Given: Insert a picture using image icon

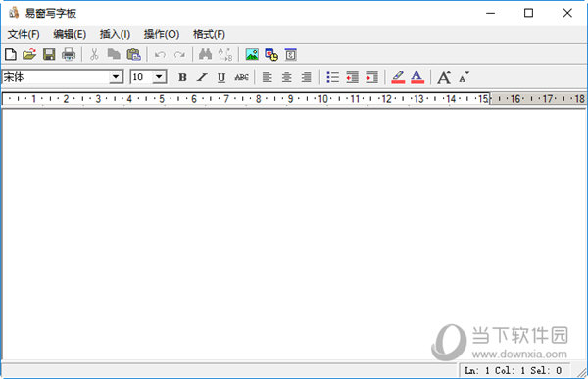Looking at the screenshot, I should 252,55.
